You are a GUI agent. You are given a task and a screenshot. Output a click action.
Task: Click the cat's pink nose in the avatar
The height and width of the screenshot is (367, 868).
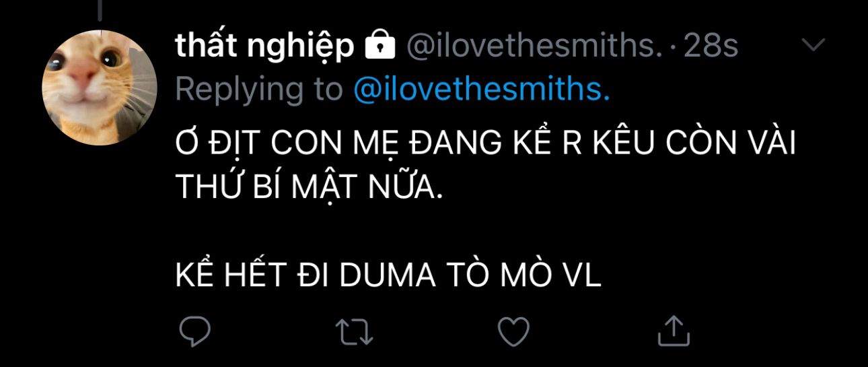tap(85, 75)
